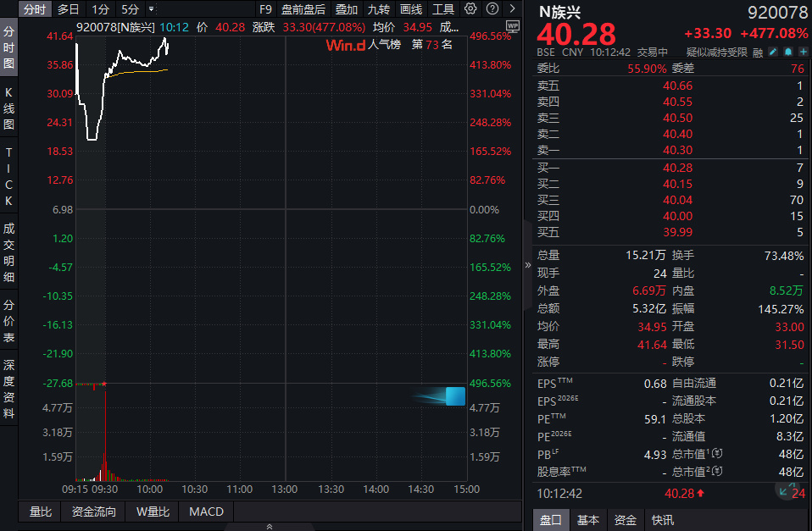Click the 疑似减持受限 tag
The image size is (812, 531).
click(x=717, y=52)
